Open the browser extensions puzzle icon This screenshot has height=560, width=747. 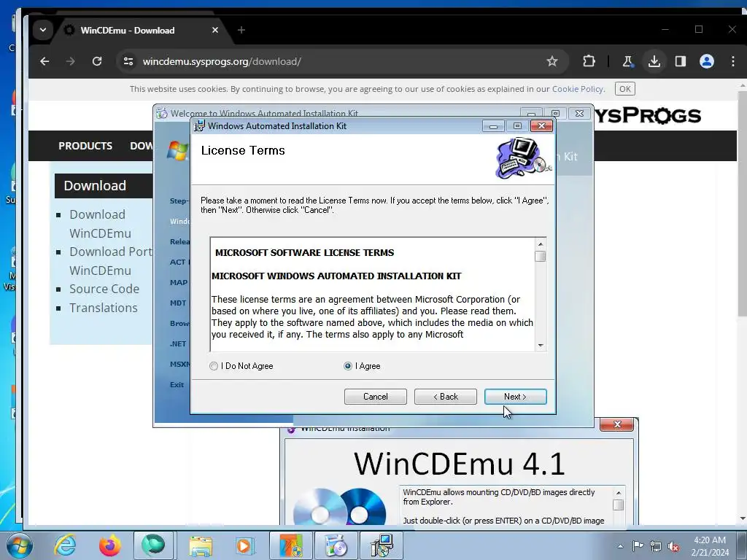(589, 61)
